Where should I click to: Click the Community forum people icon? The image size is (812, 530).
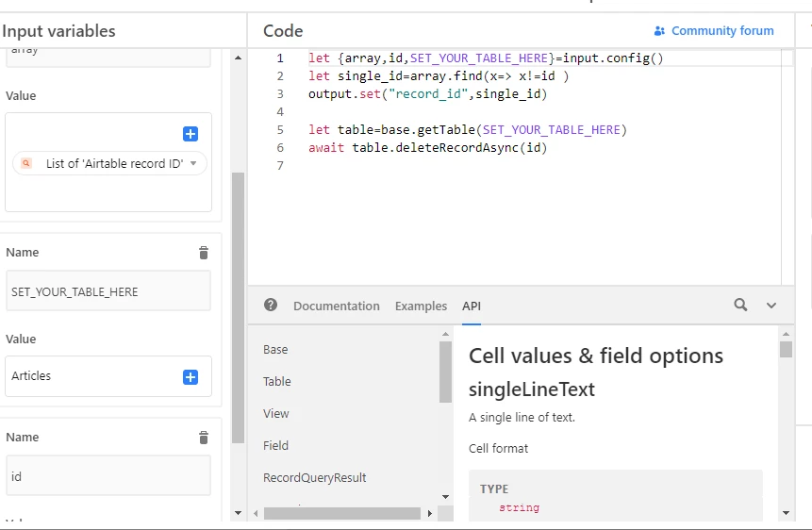(658, 31)
